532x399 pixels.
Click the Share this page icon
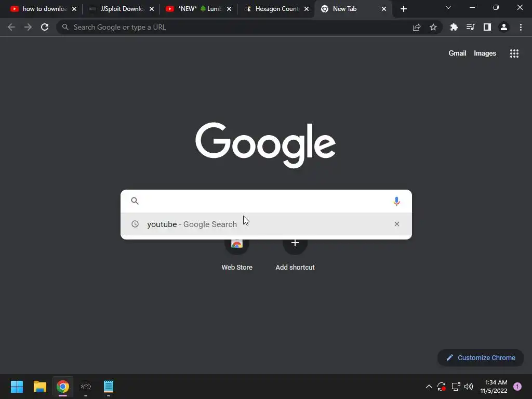click(417, 27)
